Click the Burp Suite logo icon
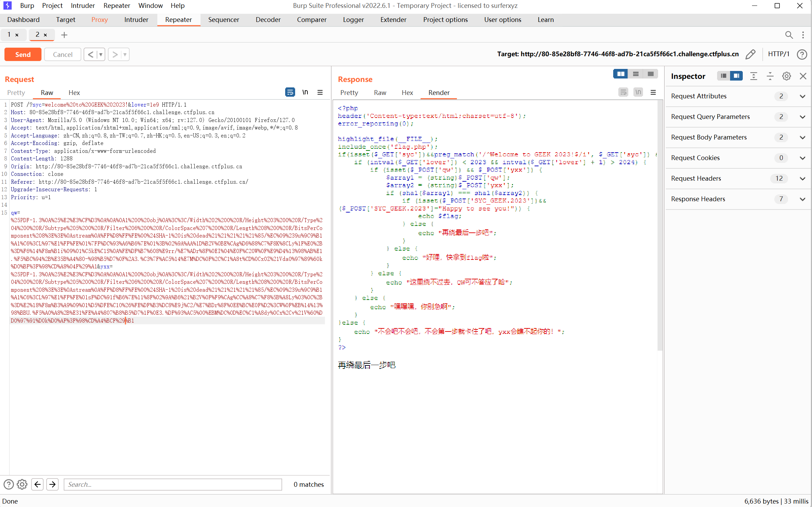The height and width of the screenshot is (507, 812). 8,5
